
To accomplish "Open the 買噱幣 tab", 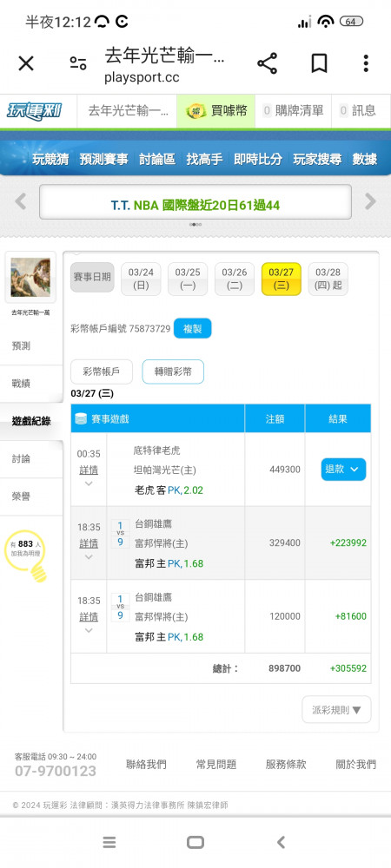I will (216, 111).
